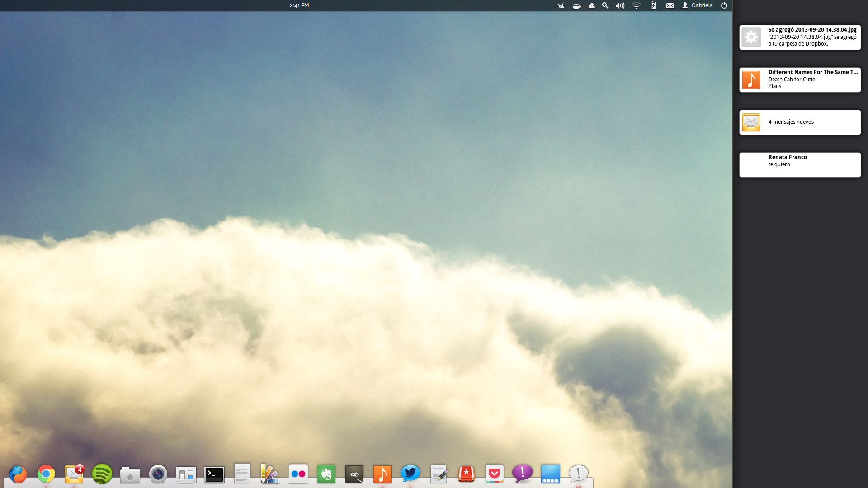Open the home folder file manager
The height and width of the screenshot is (488, 868).
130,475
